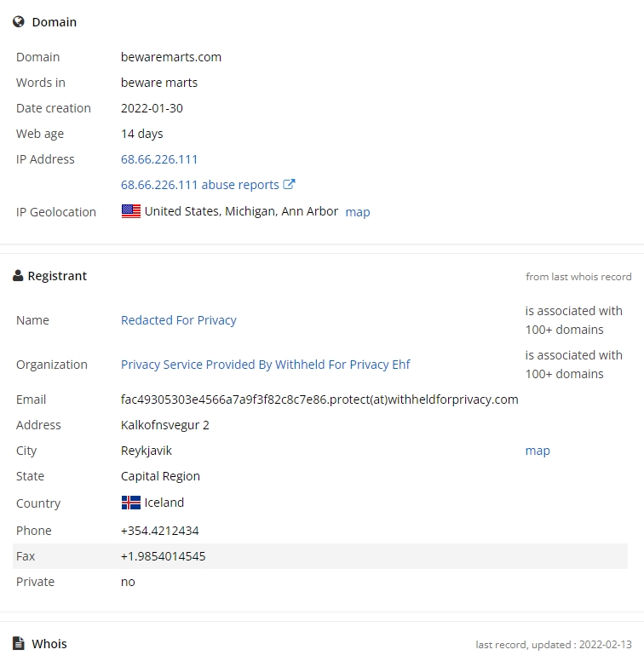The height and width of the screenshot is (661, 644).
Task: Click the Fax row number +1.9854014545
Action: [163, 556]
